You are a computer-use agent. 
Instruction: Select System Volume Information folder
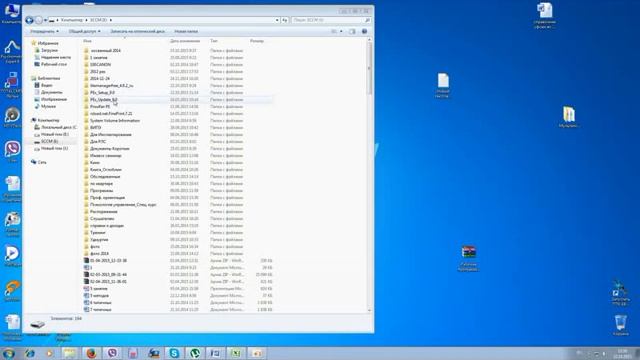pos(115,121)
